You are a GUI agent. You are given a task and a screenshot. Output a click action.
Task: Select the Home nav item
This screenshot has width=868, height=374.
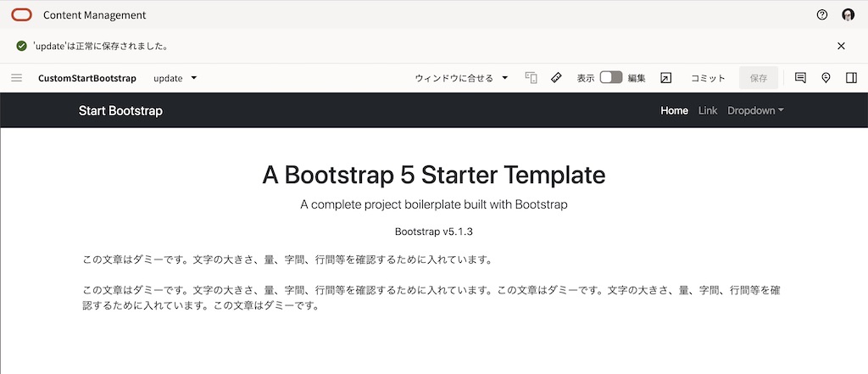pyautogui.click(x=674, y=110)
